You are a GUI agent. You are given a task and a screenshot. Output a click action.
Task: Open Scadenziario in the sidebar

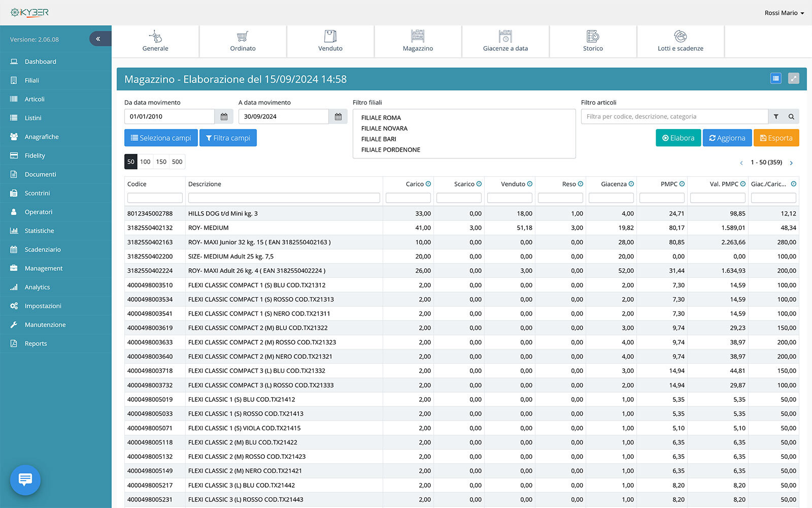click(x=56, y=249)
